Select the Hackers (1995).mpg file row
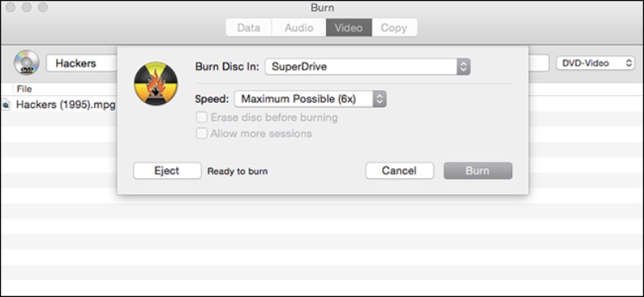The image size is (644, 297). 58,105
